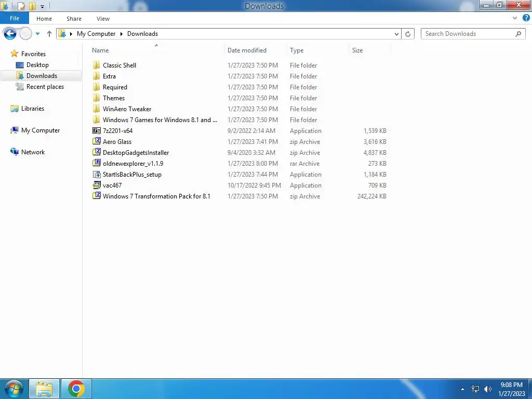Select the Required folder icon
The width and height of the screenshot is (532, 399).
[x=96, y=87]
